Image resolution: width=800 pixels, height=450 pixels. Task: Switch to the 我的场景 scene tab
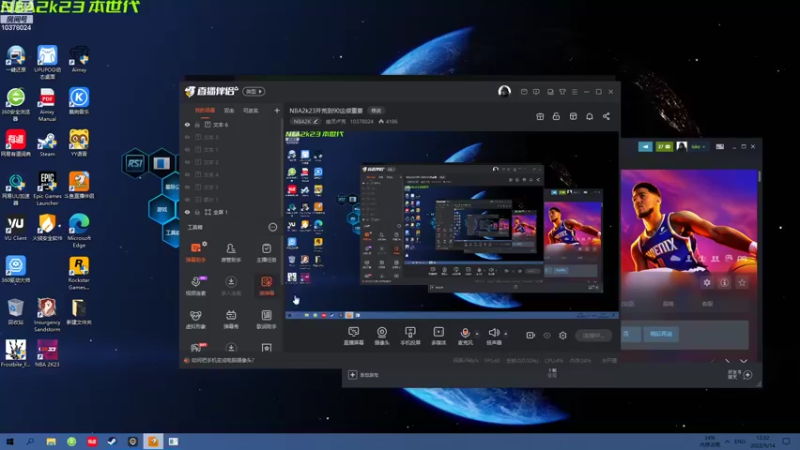pos(205,110)
